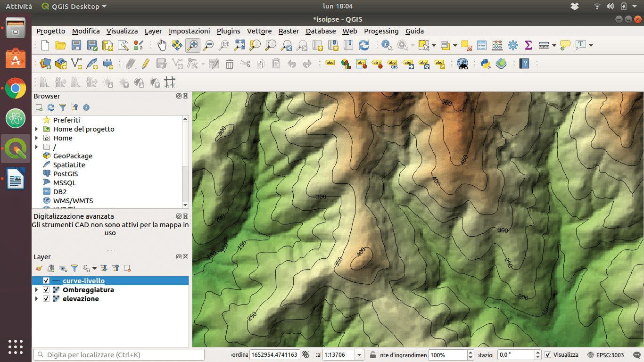The height and width of the screenshot is (362, 644).
Task: Open the Visualizza menu
Action: (122, 31)
